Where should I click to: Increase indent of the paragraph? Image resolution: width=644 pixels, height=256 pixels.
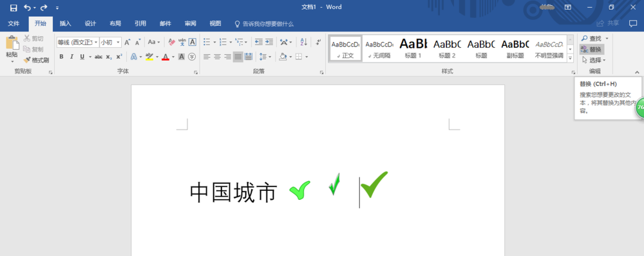[269, 42]
